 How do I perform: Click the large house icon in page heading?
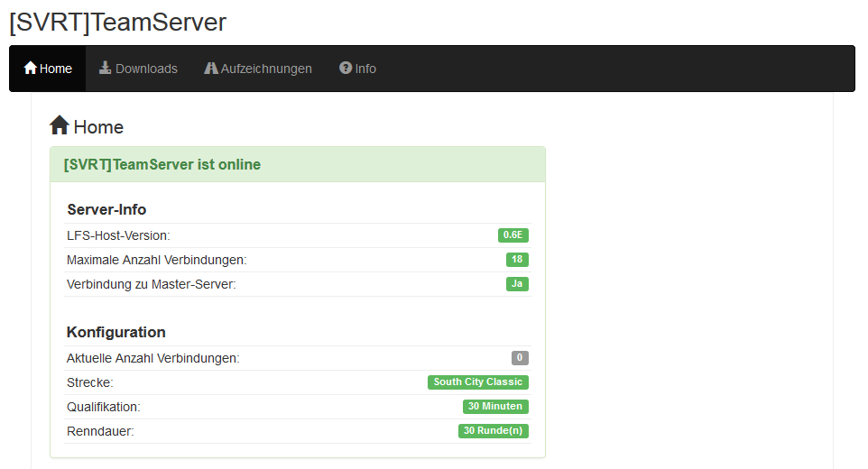60,125
